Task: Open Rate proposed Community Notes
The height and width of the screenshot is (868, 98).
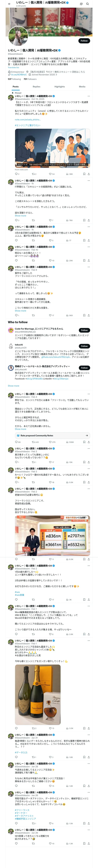Action: coord(52,435)
